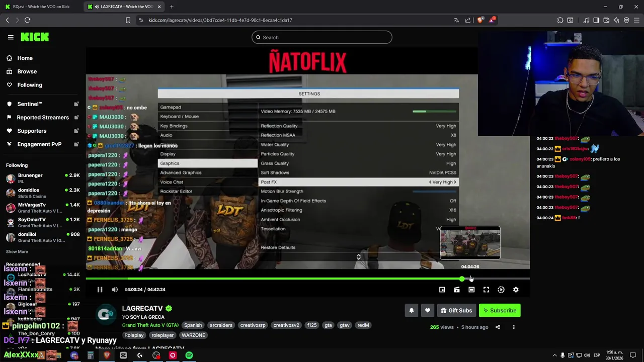
Task: Open SoyOmarTV channel in Following list
Action: tap(43, 222)
